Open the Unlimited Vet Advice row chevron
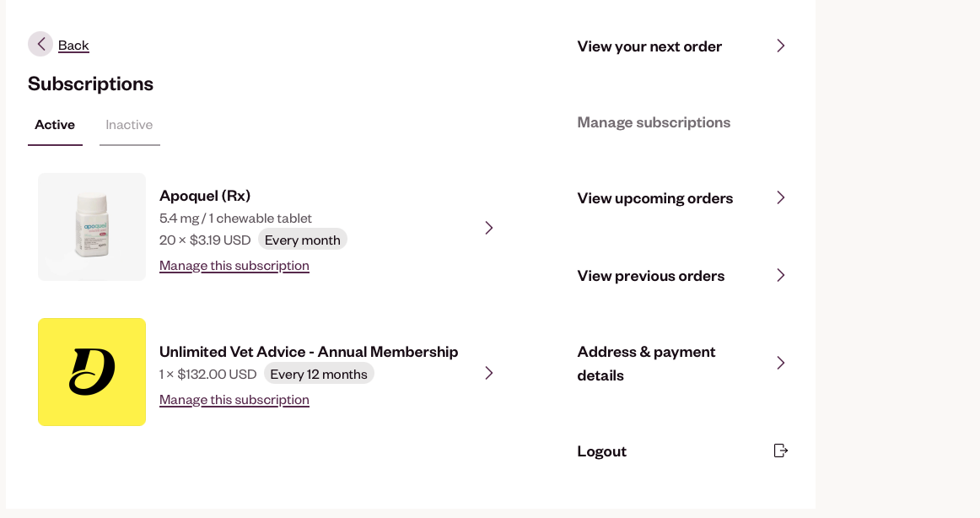 pyautogui.click(x=489, y=373)
